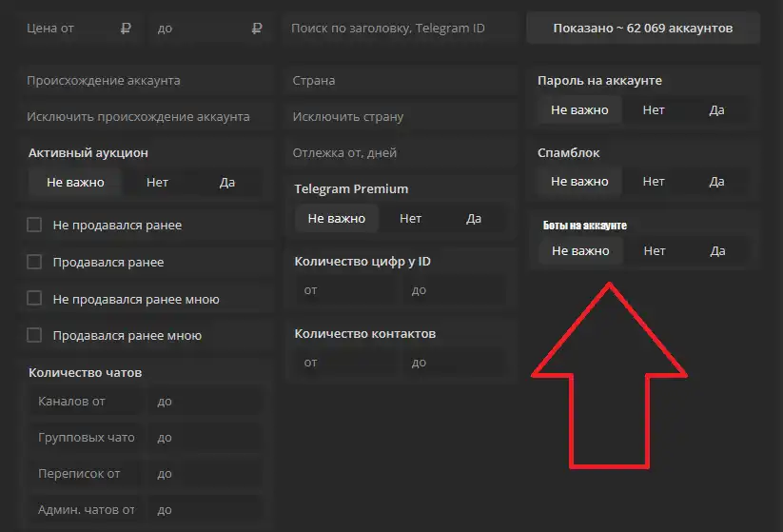Click the 'Показано ~ 62 069 аккаунтов' button

point(643,28)
